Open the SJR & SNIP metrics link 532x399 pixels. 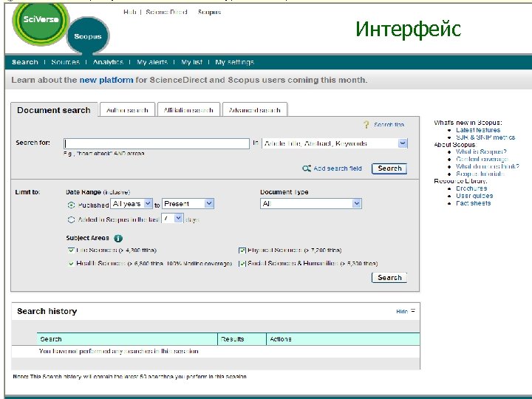click(485, 137)
